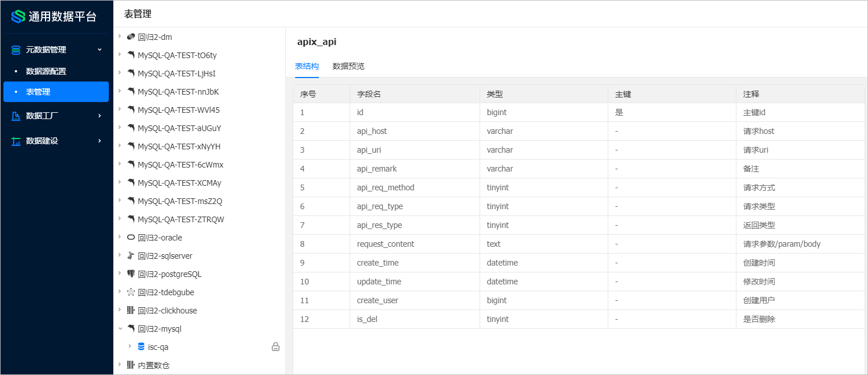Click the database icon beside isc-qa
The height and width of the screenshot is (375, 868).
(141, 347)
